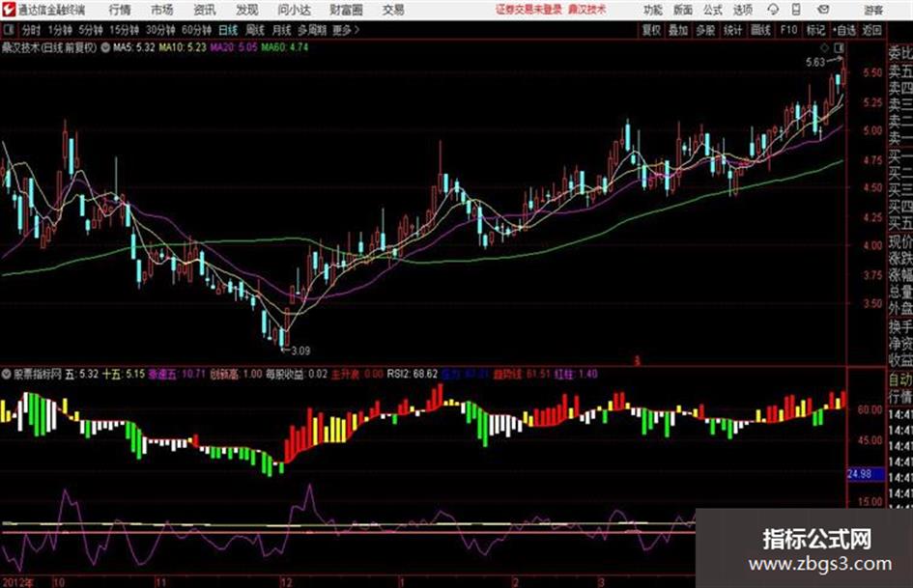This screenshot has width=913, height=588.
Task: Click the RSI2: 68.62 indicator value
Action: tap(413, 374)
